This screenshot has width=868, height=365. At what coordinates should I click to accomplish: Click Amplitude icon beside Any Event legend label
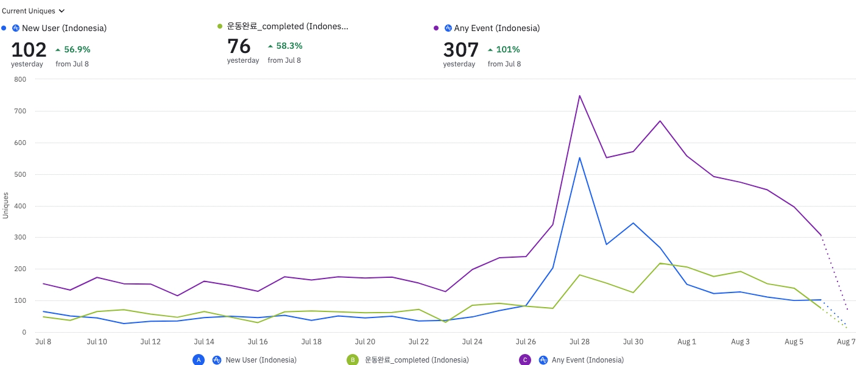[x=543, y=360]
